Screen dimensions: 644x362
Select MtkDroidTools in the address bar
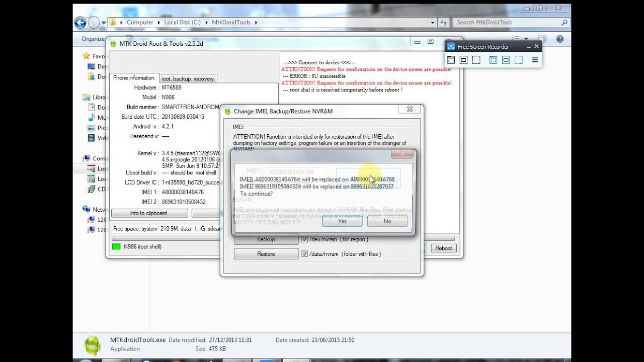click(x=231, y=23)
